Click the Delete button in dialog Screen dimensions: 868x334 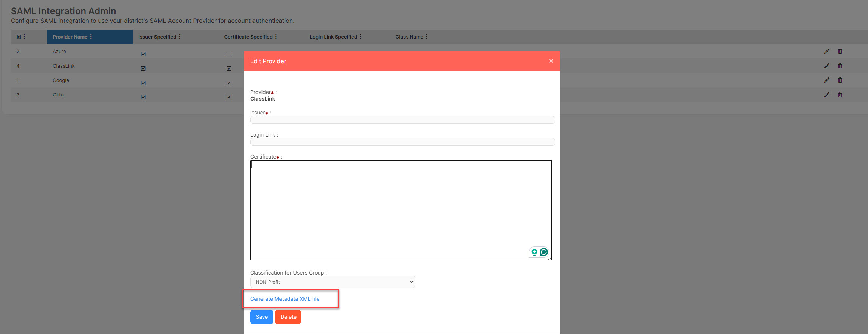coord(288,317)
